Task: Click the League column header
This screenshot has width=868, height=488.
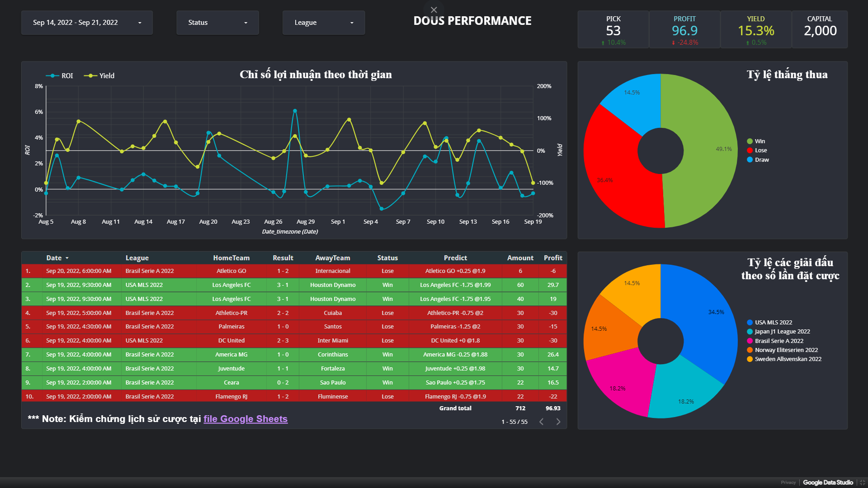Action: click(x=137, y=258)
